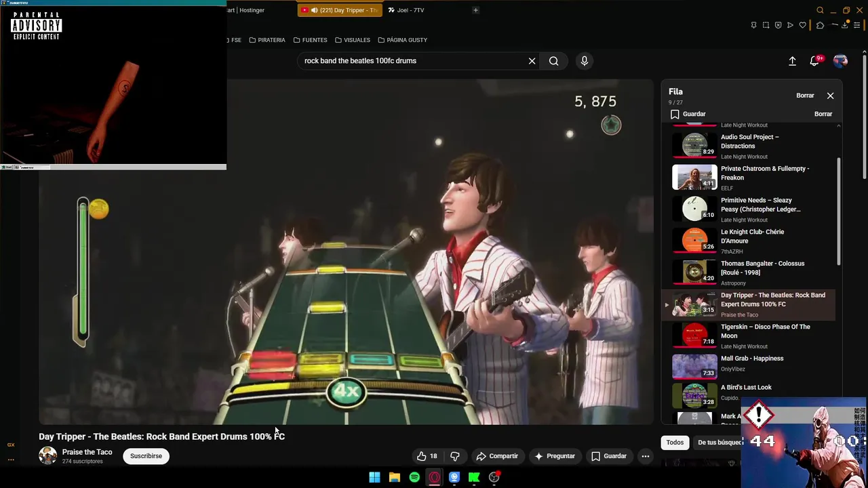Save video with Guardar under the player

(x=609, y=456)
